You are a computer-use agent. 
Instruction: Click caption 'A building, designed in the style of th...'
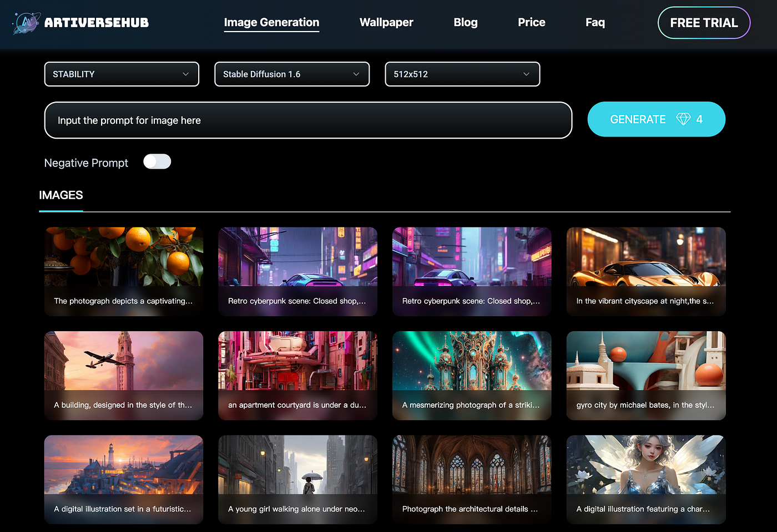point(123,405)
